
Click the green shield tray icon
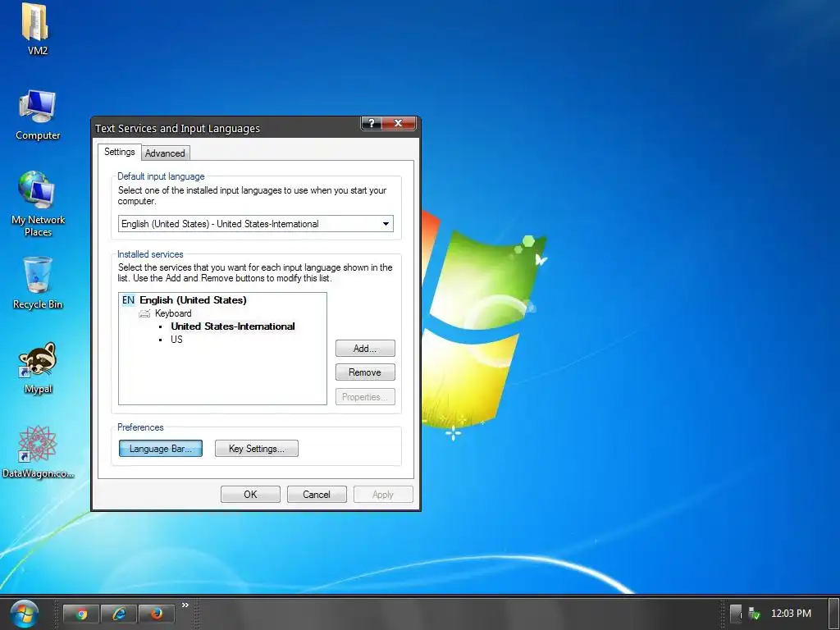(x=755, y=614)
